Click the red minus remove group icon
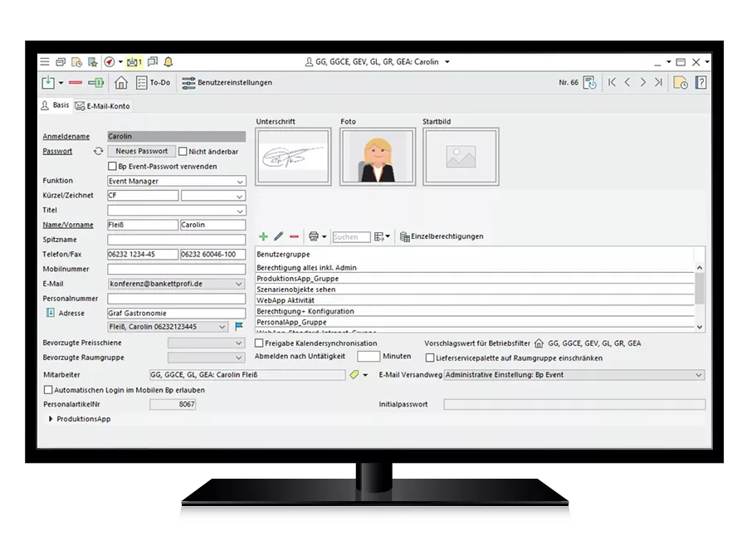Screen dimensions: 747x560 click(x=294, y=236)
